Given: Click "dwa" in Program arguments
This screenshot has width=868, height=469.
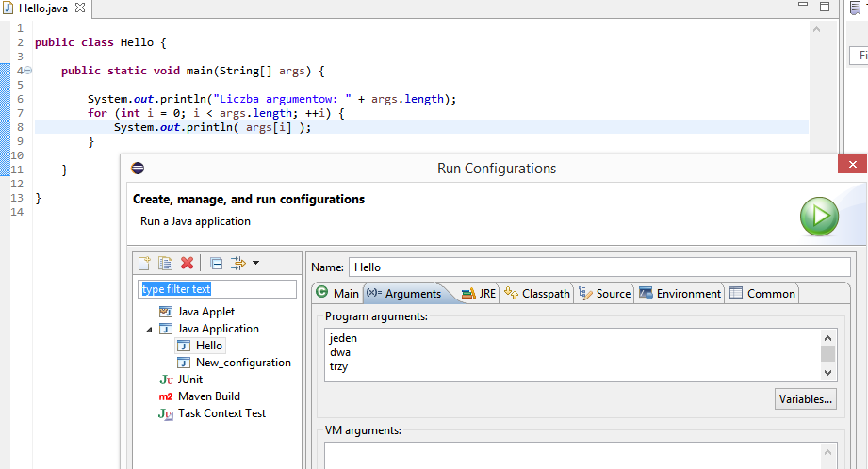Looking at the screenshot, I should point(340,352).
